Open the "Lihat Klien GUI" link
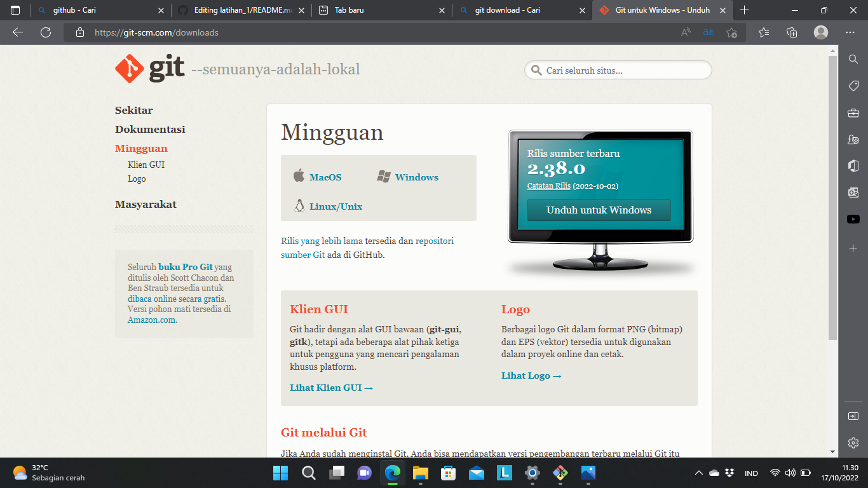 pyautogui.click(x=327, y=387)
